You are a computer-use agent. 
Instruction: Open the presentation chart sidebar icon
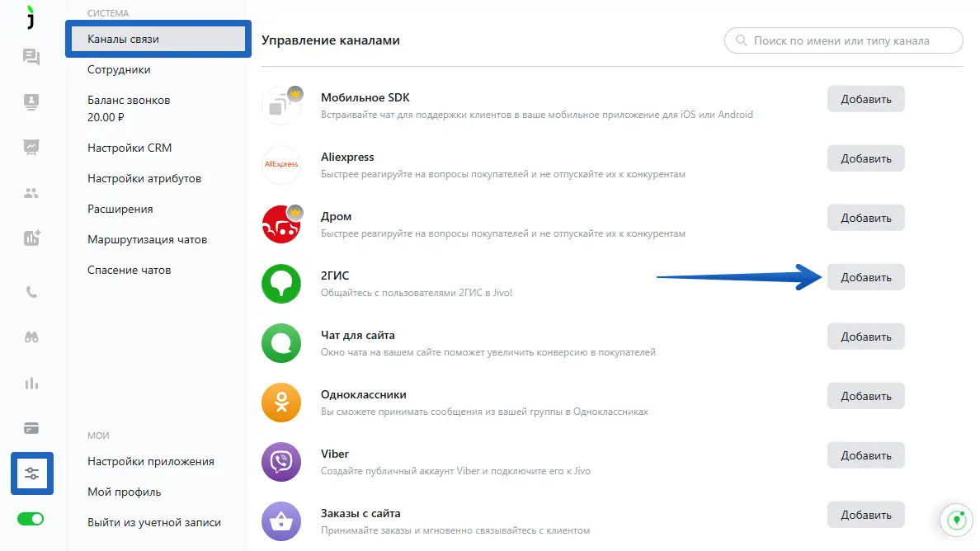coord(31,148)
